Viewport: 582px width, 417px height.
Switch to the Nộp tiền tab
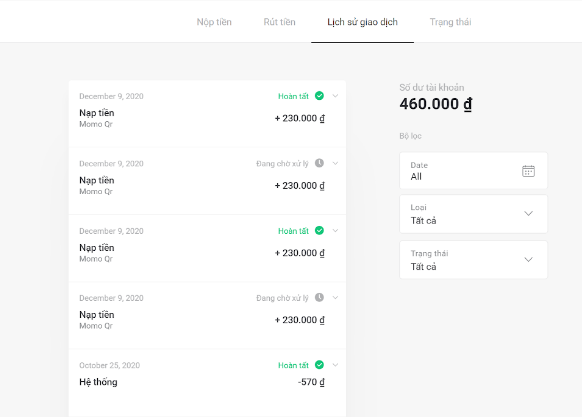coord(214,22)
